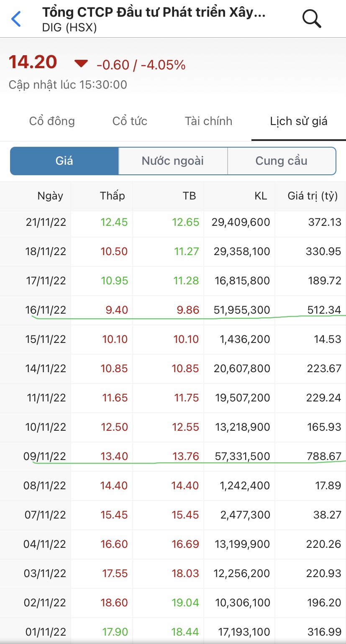Tap the TB column header
This screenshot has width=346, height=644.
(x=189, y=196)
